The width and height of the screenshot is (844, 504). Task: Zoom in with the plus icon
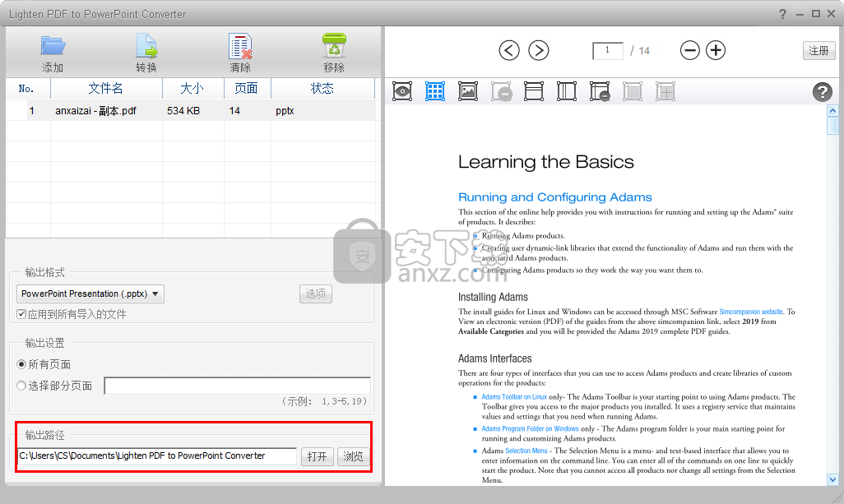click(716, 50)
